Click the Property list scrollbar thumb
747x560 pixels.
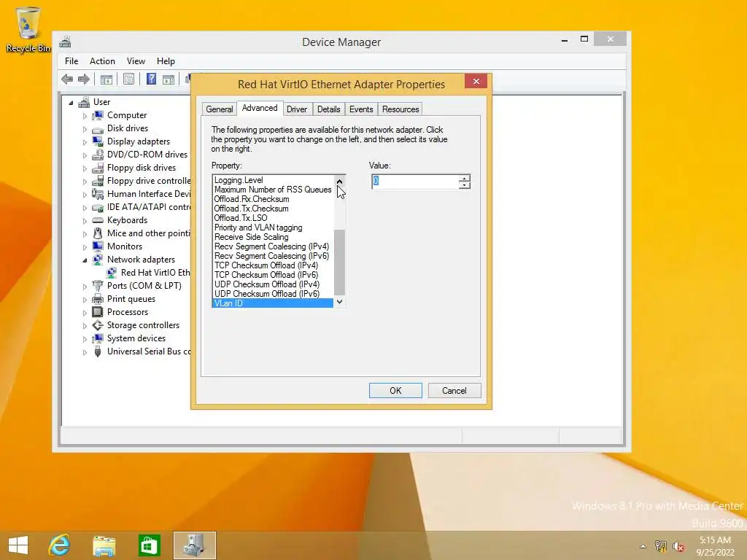point(339,262)
